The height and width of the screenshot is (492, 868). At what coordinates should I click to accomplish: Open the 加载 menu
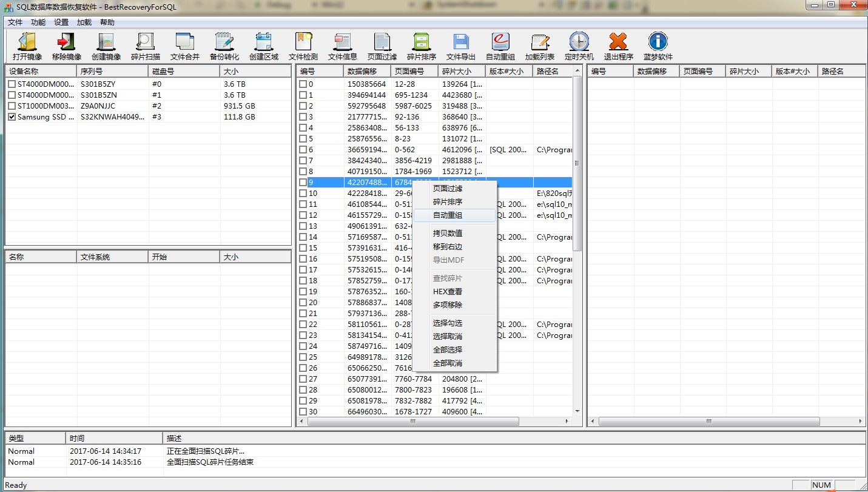[84, 22]
